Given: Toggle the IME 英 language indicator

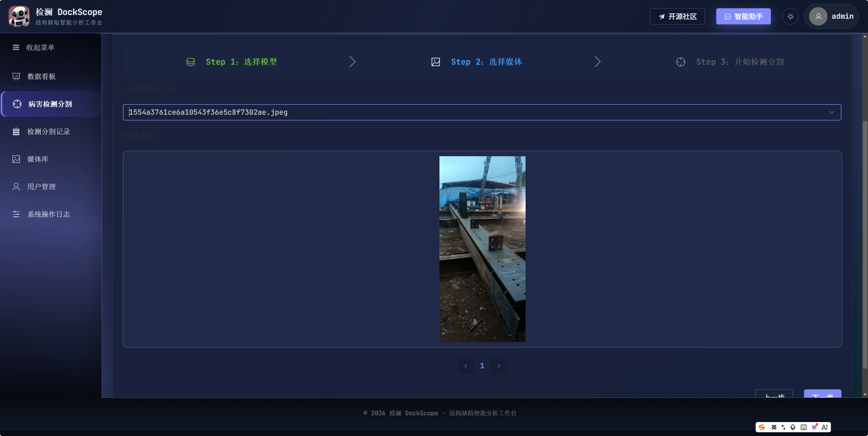Looking at the screenshot, I should click(x=774, y=427).
